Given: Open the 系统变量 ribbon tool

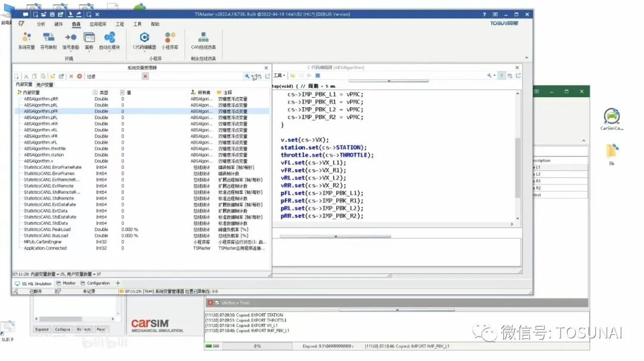Looking at the screenshot, I should [26, 41].
